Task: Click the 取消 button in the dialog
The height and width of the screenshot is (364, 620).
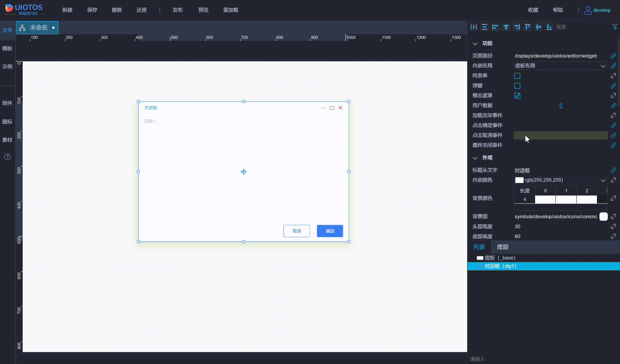Action: (x=297, y=231)
